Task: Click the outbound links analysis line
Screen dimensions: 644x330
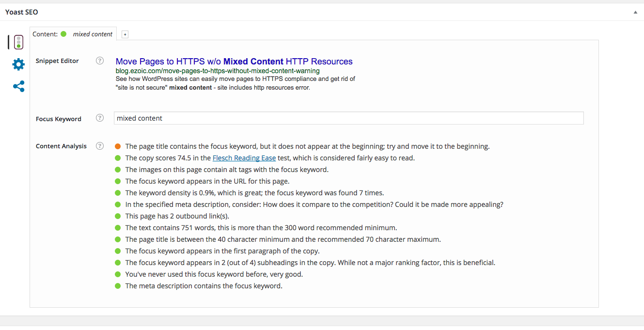Action: [177, 216]
